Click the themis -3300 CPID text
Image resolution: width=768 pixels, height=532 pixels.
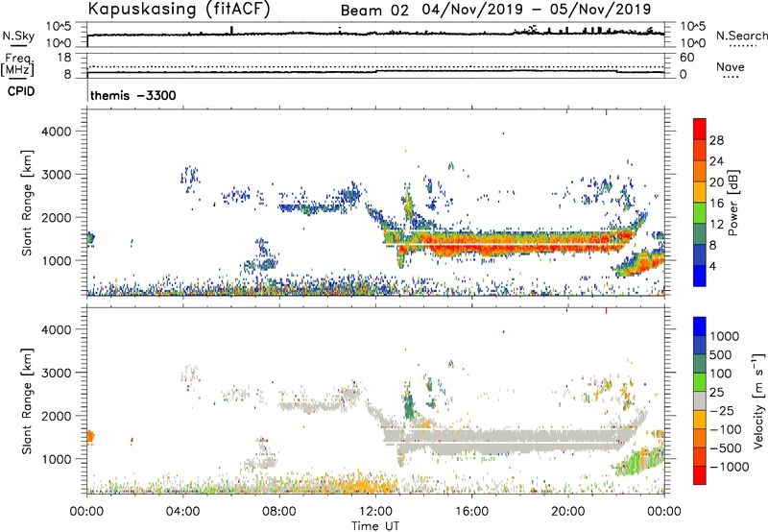click(x=133, y=95)
